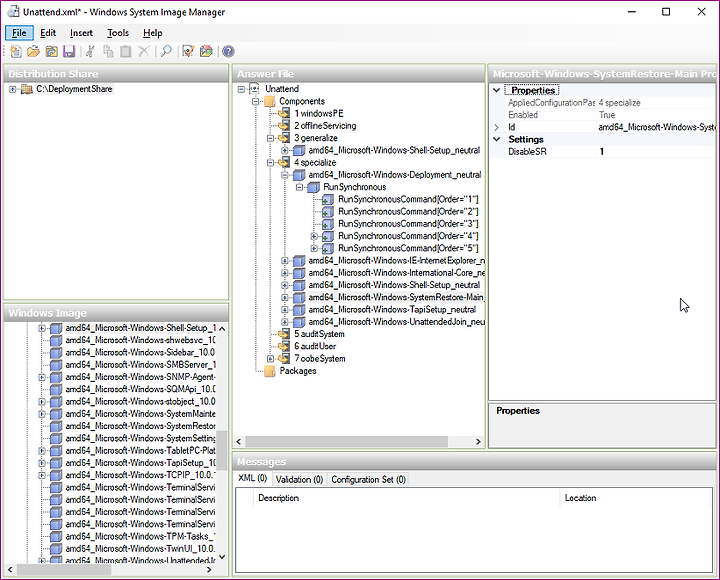
Task: Collapse the Settings property group
Action: coord(497,139)
